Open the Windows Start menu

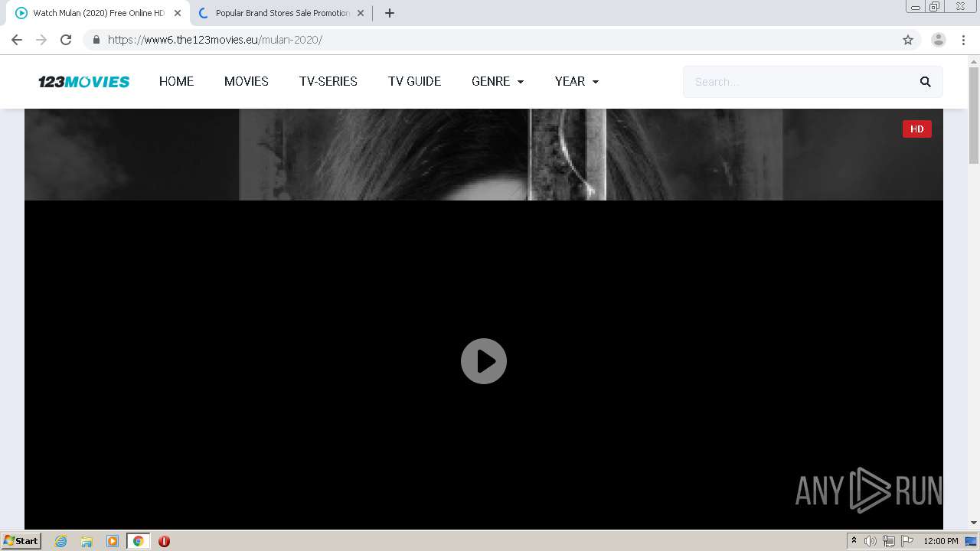pos(21,540)
